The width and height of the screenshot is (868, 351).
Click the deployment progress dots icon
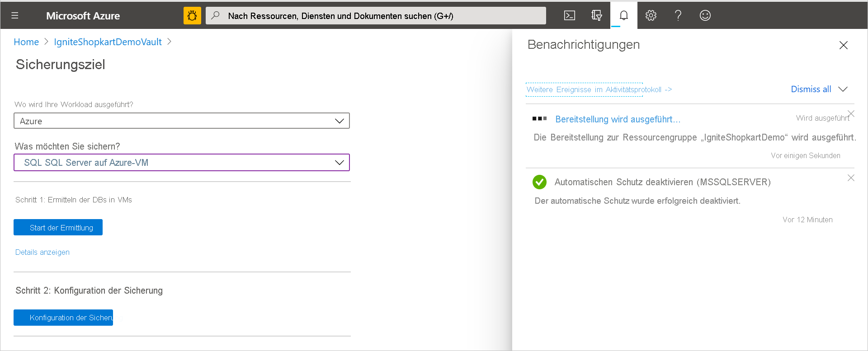point(540,118)
